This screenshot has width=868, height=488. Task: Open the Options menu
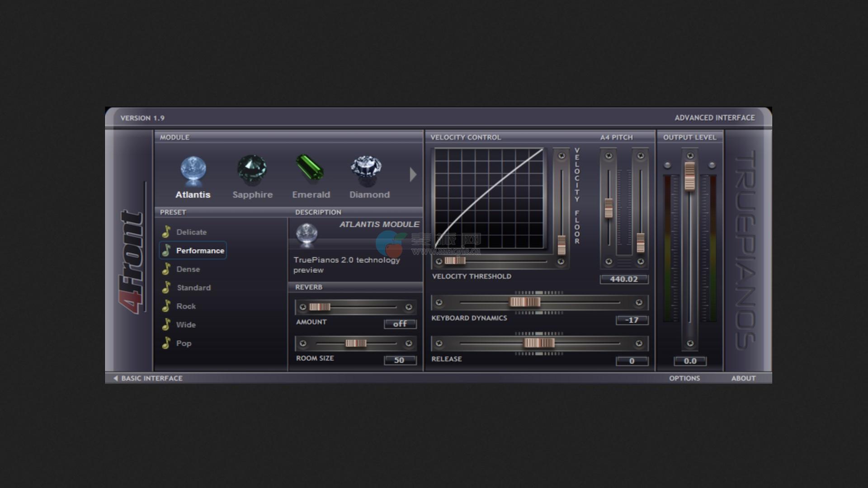684,378
